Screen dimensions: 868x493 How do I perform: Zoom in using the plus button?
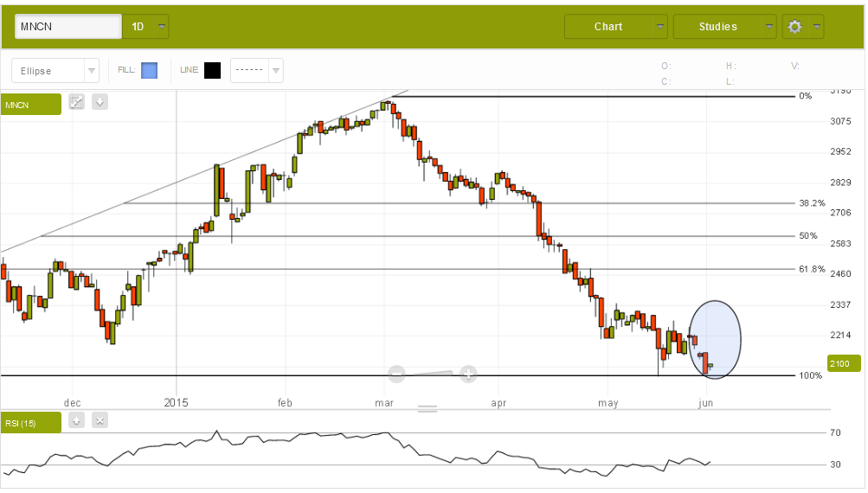coord(468,374)
